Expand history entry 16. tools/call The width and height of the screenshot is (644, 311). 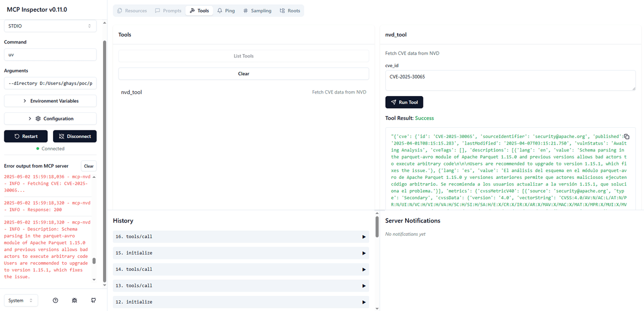(x=241, y=237)
